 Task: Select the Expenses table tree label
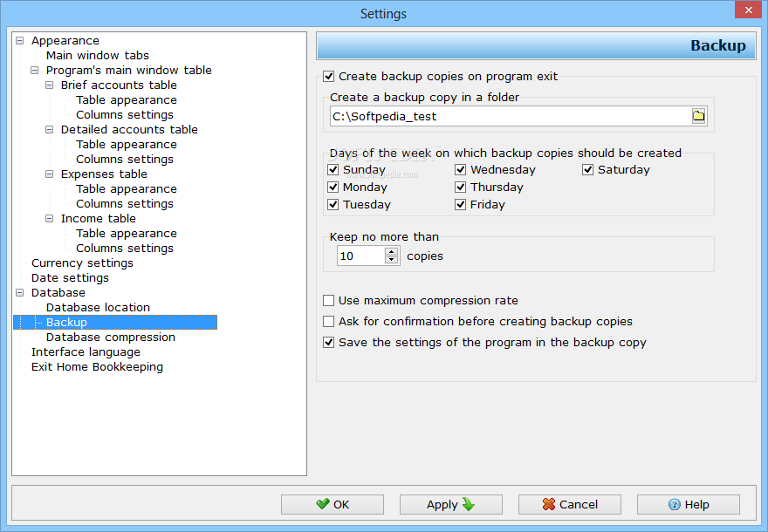pos(104,174)
